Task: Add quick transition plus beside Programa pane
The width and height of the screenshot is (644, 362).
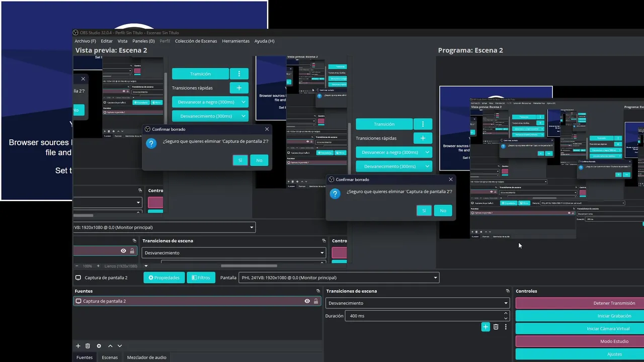Action: pos(423,138)
